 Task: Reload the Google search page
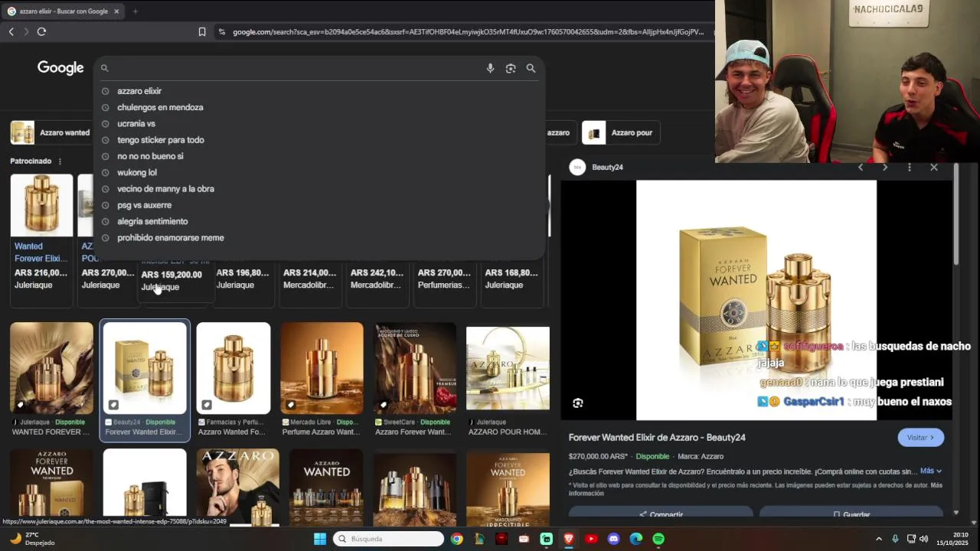41,31
